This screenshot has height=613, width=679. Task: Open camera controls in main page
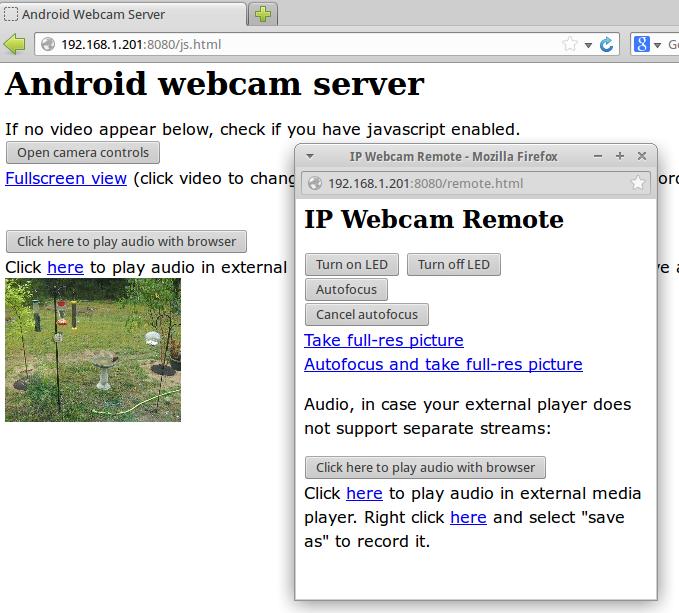(x=83, y=152)
